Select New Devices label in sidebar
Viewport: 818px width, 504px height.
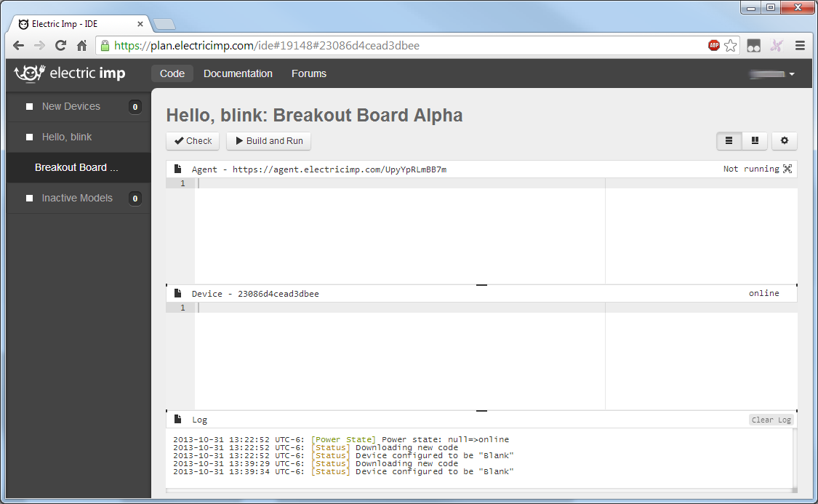click(71, 106)
